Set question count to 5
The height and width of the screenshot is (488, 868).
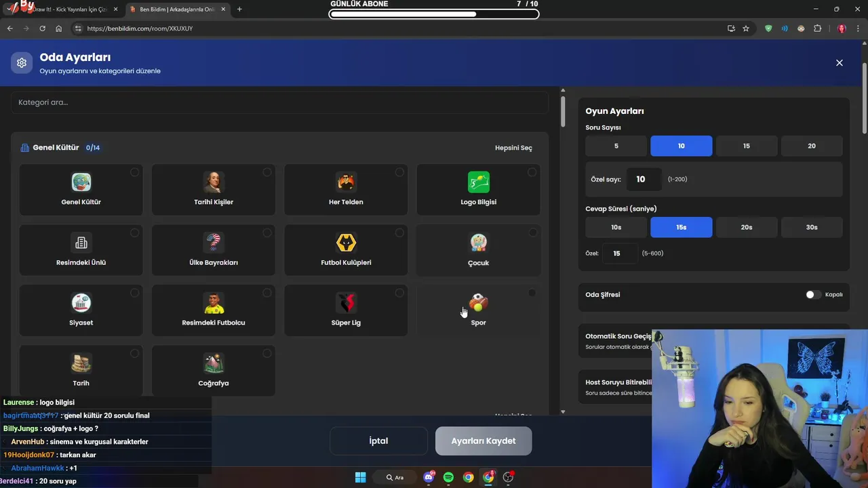tap(616, 146)
